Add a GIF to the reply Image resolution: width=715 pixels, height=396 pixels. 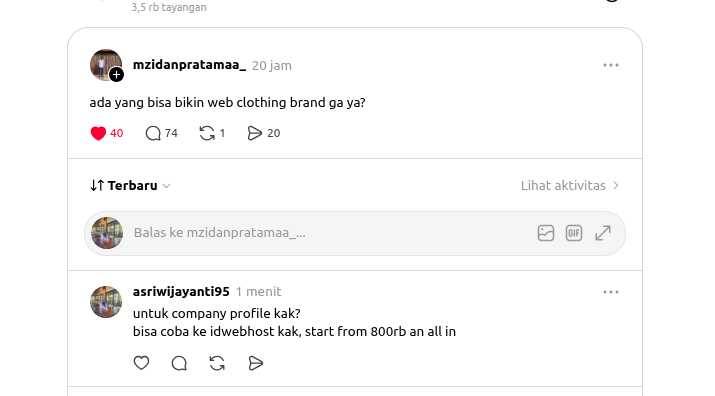tap(574, 233)
